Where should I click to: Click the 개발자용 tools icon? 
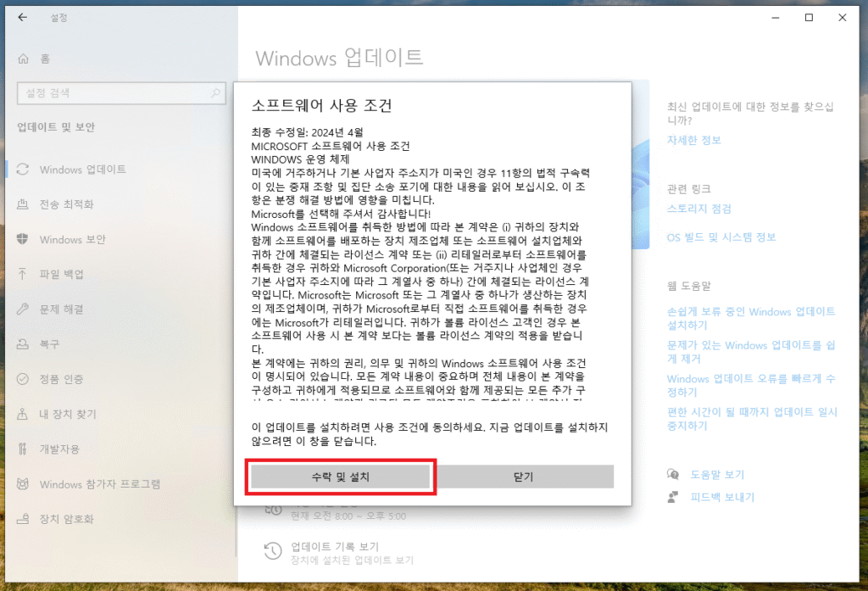pyautogui.click(x=23, y=449)
